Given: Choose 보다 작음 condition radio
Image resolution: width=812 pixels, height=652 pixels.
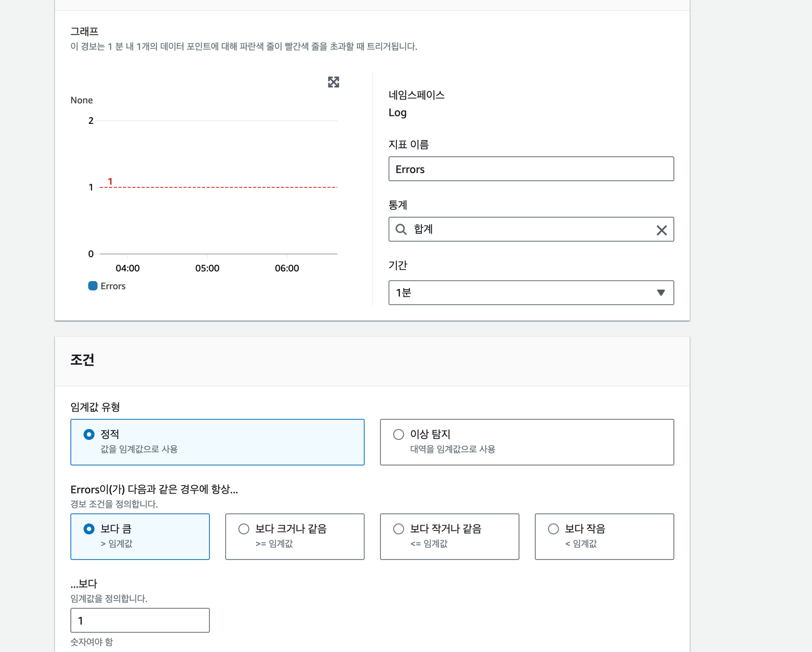Looking at the screenshot, I should click(553, 529).
